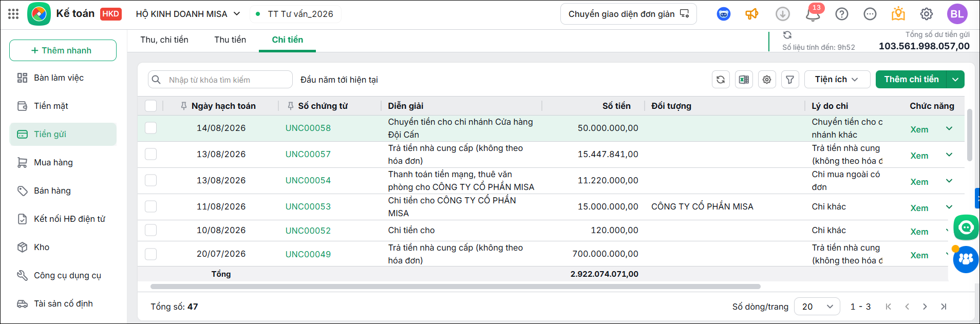Go to the next page
Image resolution: width=980 pixels, height=324 pixels.
tap(925, 307)
